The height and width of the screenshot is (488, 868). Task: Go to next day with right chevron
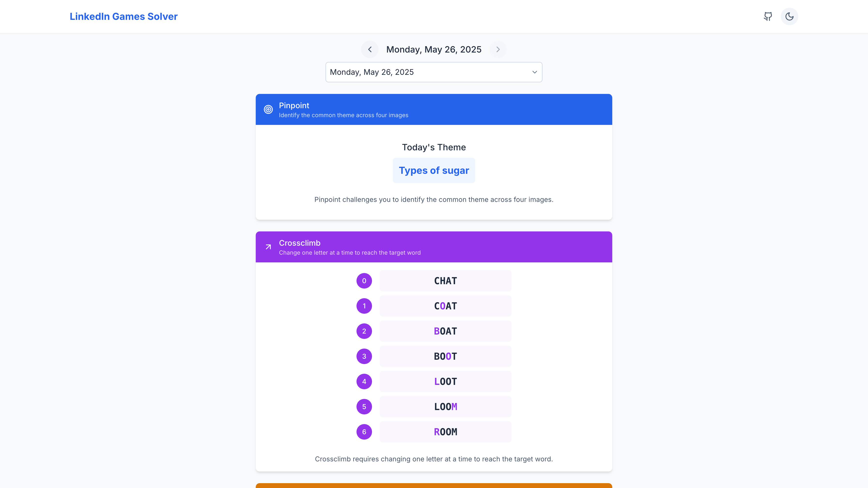pos(498,50)
